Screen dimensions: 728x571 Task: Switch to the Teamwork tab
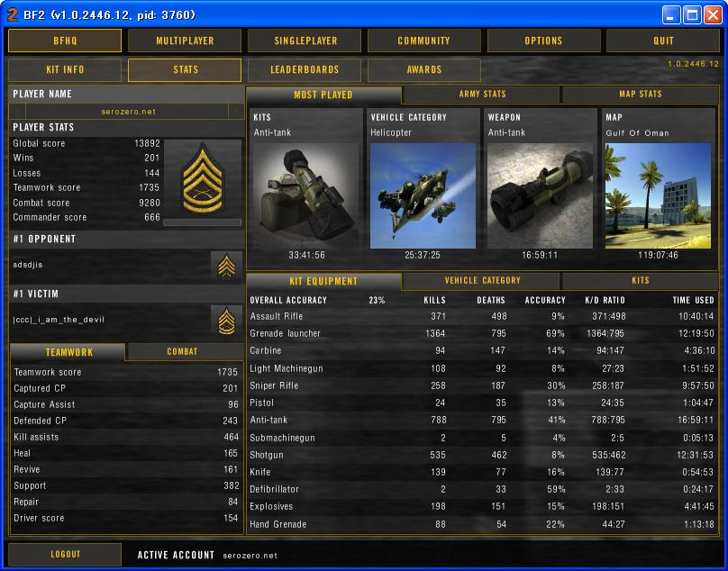point(68,352)
